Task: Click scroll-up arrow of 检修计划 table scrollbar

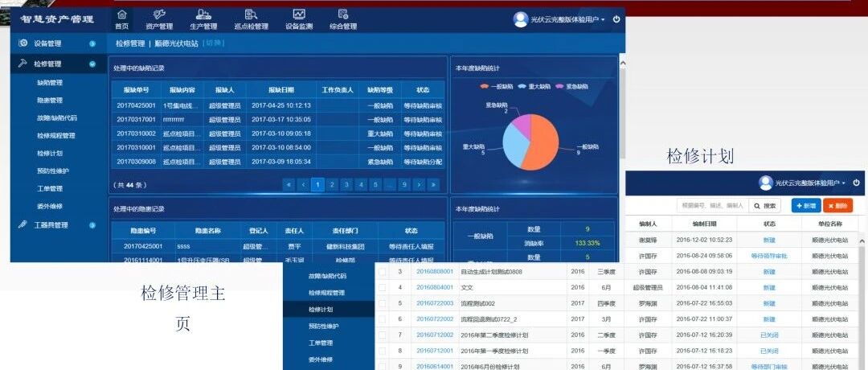Action: click(862, 240)
